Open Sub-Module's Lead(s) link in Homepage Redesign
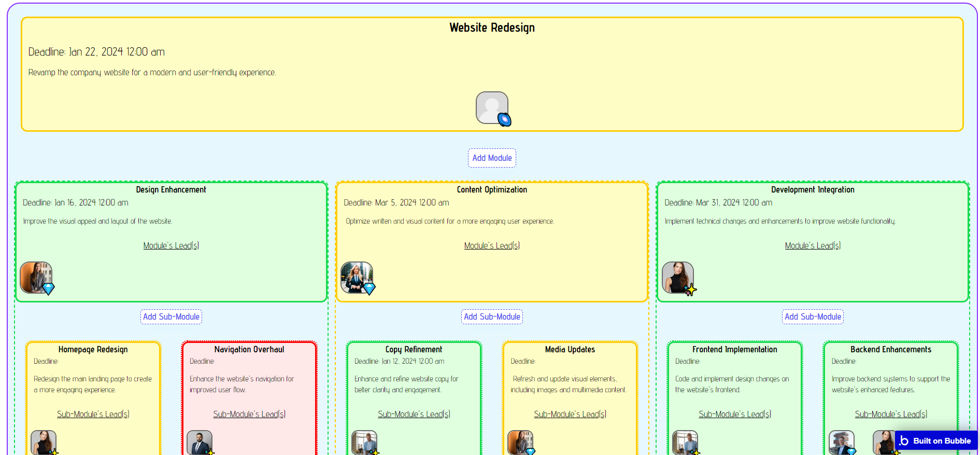 click(93, 414)
